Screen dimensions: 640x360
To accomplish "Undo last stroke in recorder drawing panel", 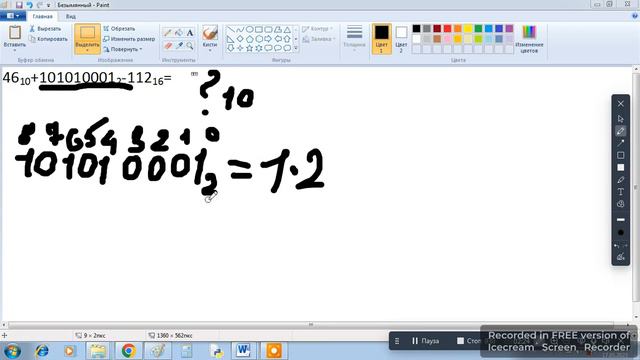I will coord(617,245).
